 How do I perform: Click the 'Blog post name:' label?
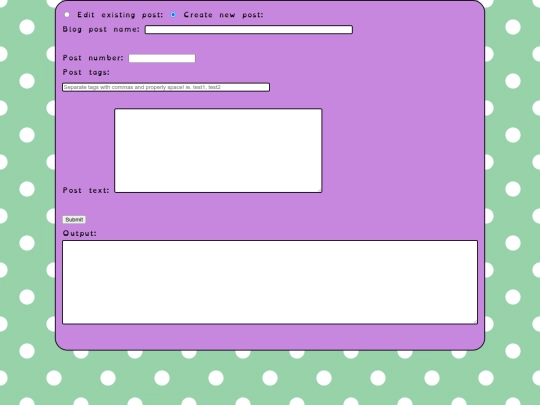(101, 29)
